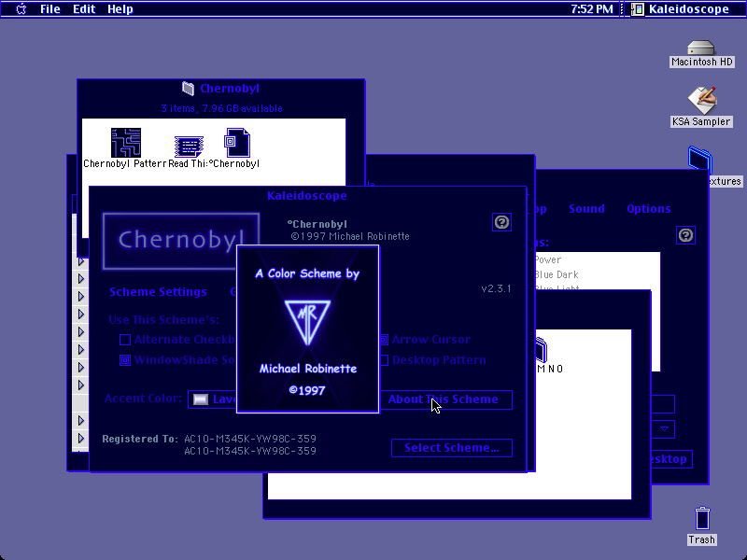Viewport: 747px width, 560px height.
Task: Click the partially hidden Desktop button
Action: [671, 459]
